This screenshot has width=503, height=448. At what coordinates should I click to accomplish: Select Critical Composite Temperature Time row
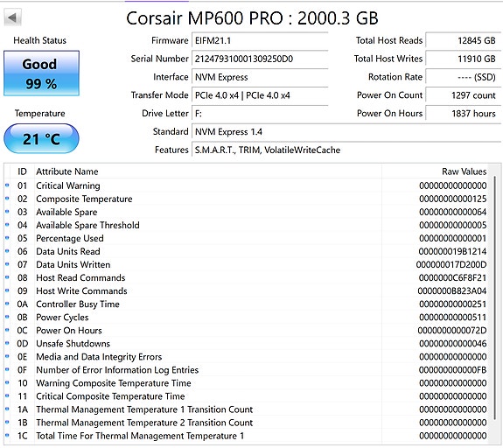[246, 396]
